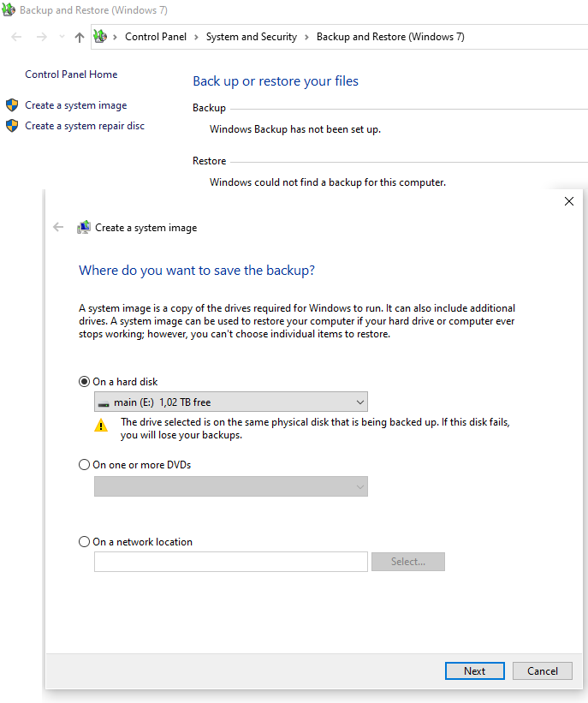Go back in Control Panel navigation
This screenshot has width=588, height=703.
(x=16, y=37)
